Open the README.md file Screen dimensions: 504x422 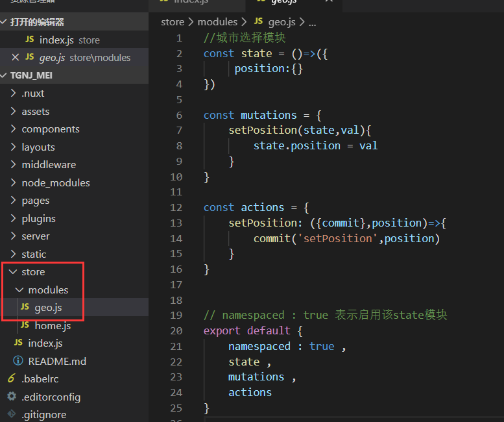click(57, 361)
